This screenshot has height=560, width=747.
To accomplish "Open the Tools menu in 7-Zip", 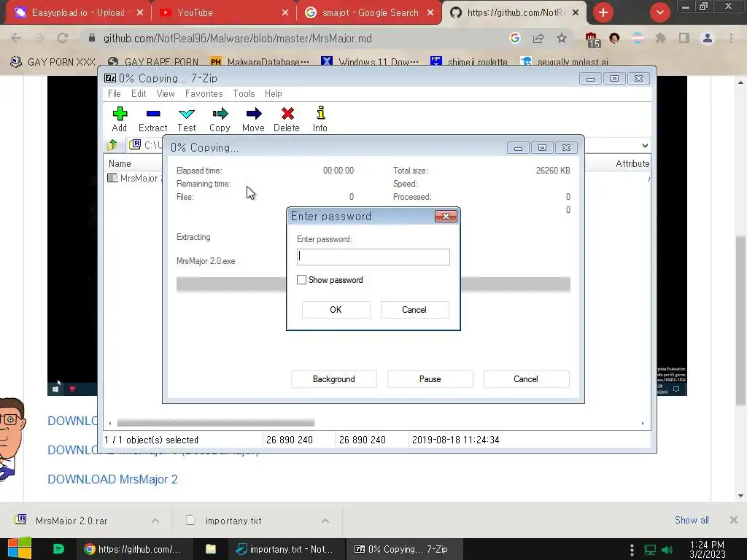I will click(x=244, y=93).
